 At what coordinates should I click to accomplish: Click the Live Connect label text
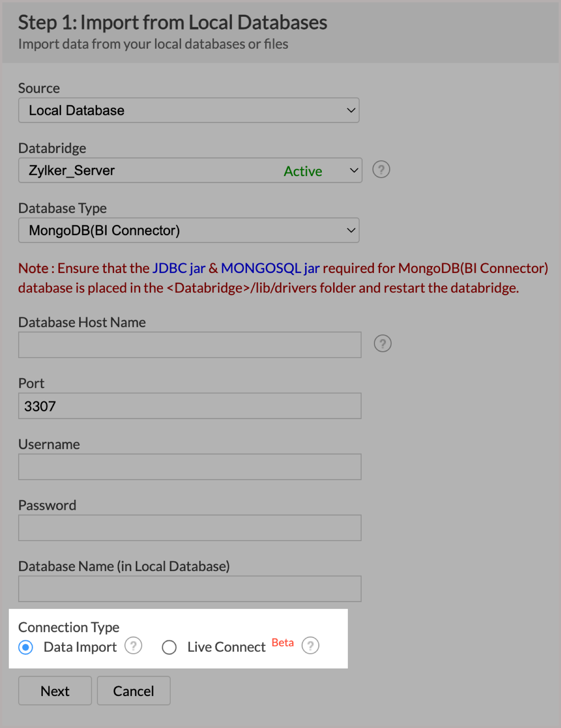tap(226, 647)
